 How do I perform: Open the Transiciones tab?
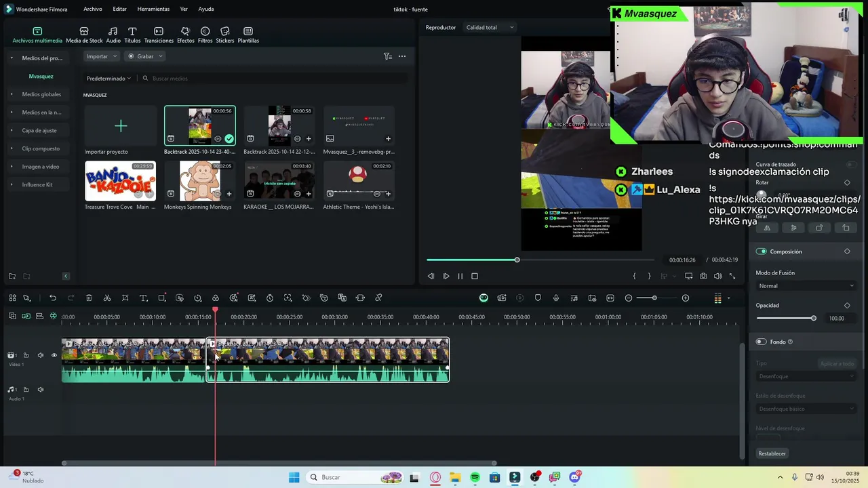click(x=159, y=35)
